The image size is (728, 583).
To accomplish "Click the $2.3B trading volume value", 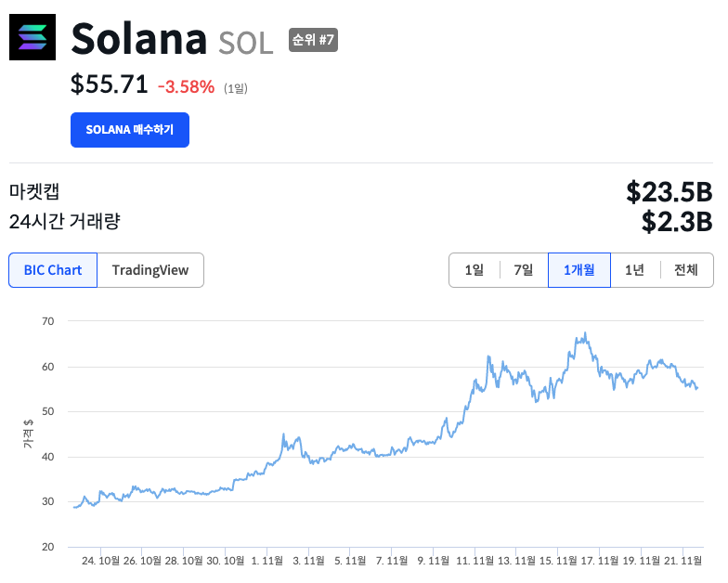I will click(677, 222).
